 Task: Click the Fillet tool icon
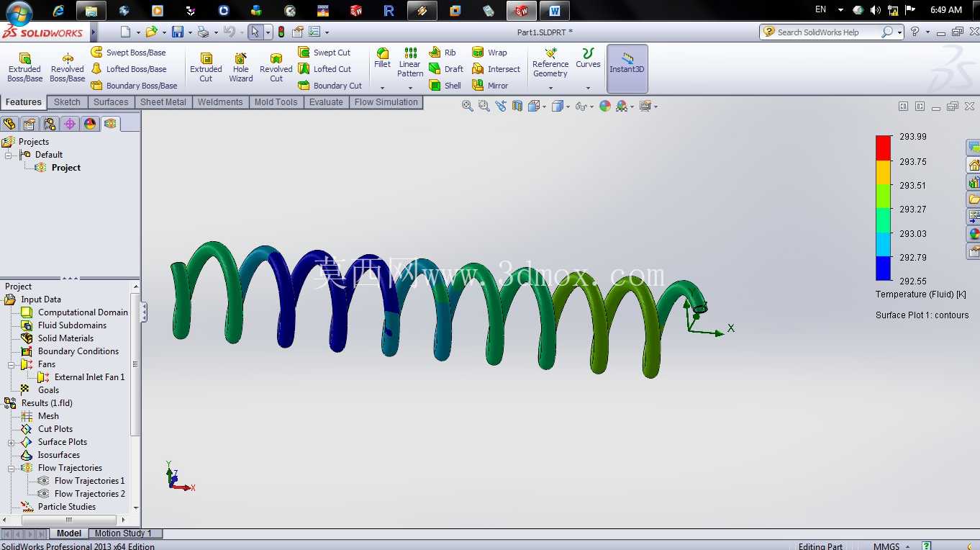pos(382,58)
